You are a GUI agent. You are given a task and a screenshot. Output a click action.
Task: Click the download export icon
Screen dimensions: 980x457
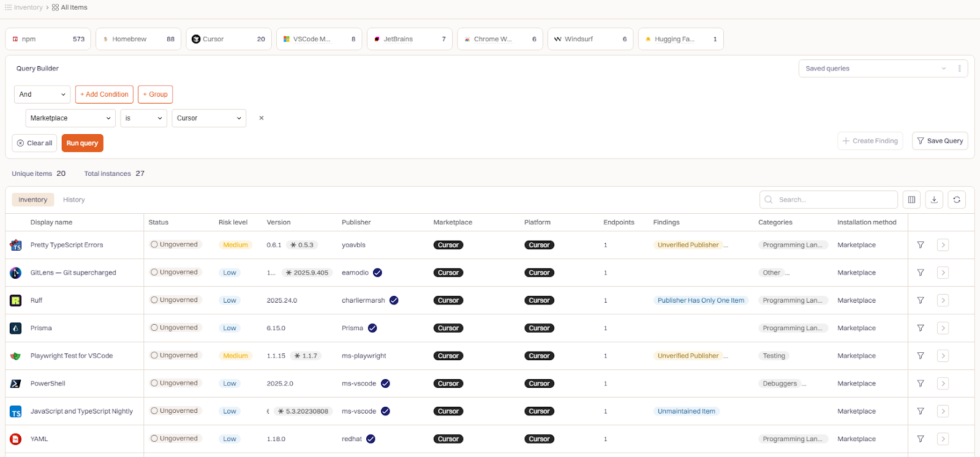(934, 200)
